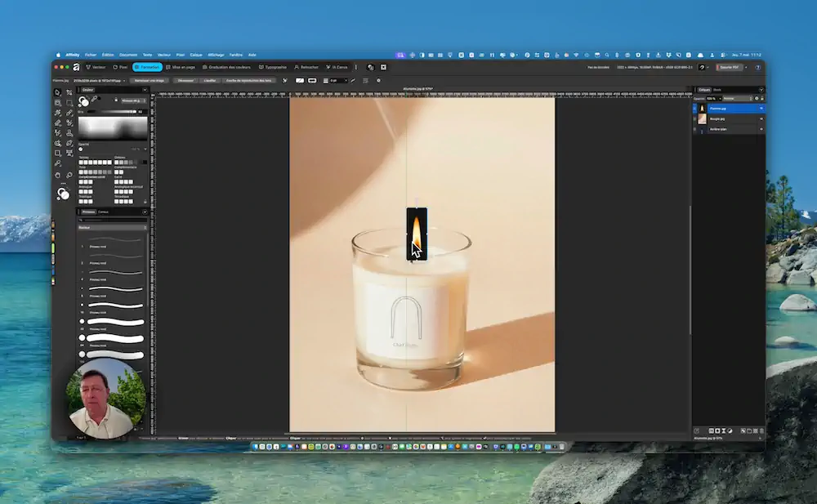Click the flame image on the candle
Viewport: 817px width, 504px height.
417,234
